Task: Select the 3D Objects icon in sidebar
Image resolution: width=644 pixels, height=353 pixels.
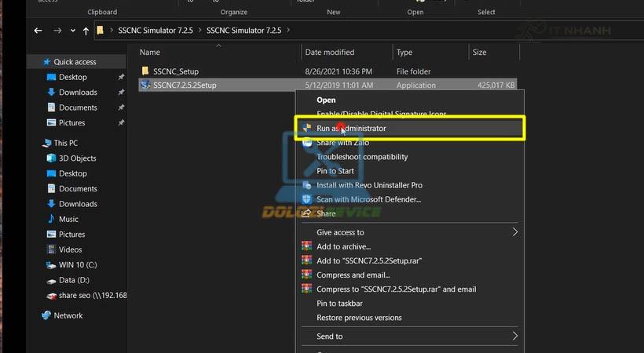Action: (x=51, y=158)
